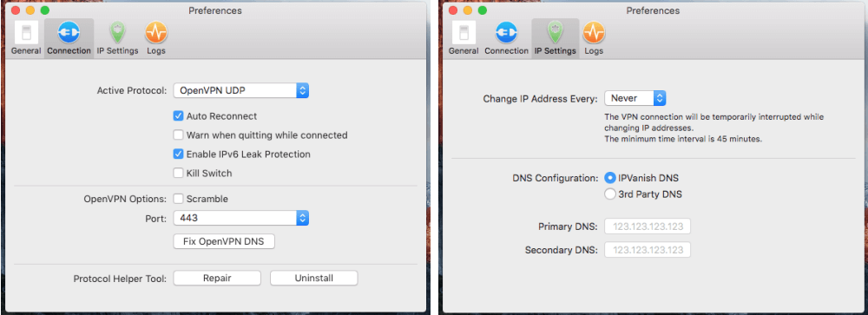868x315 pixels.
Task: Open Logs waveform icon in right window
Action: click(x=594, y=33)
